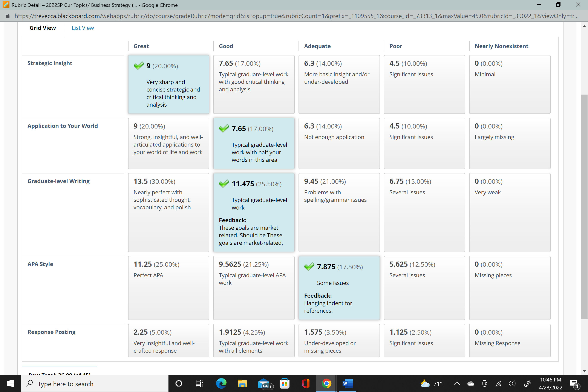Click 'Very insightful and well-crafted response' cell

168,341
